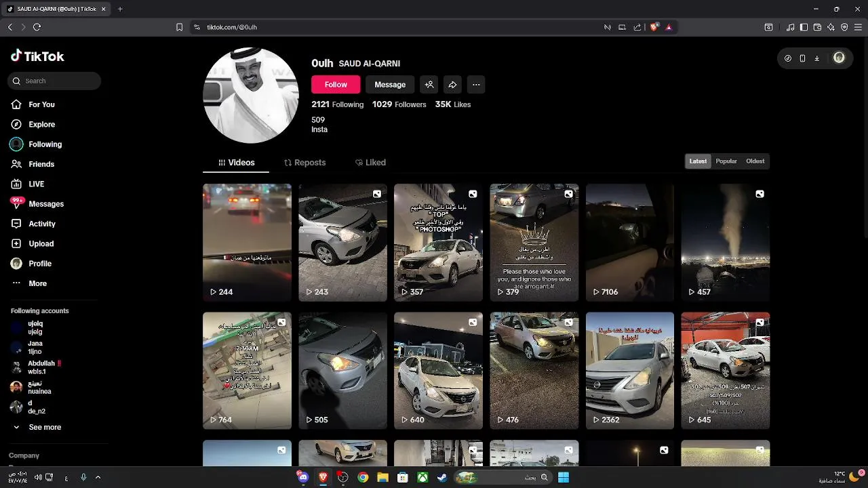Switch to the Liked tab
The width and height of the screenshot is (868, 488).
point(370,163)
